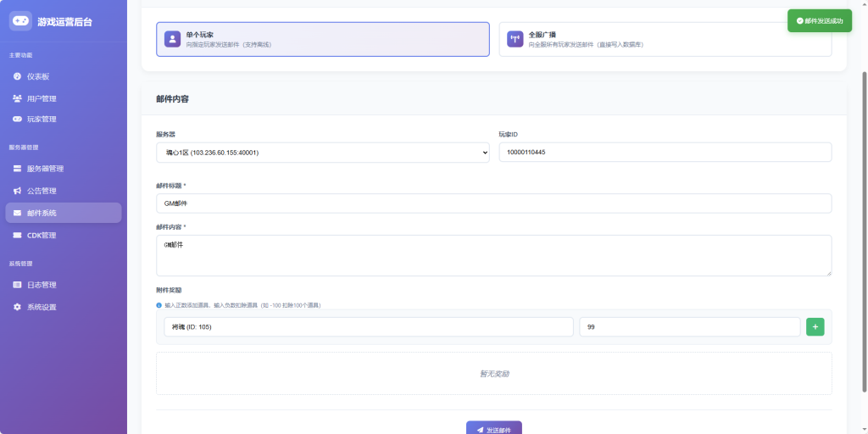Open 仪表板 in the sidebar
Screen dimensions: 868x434
tap(64, 76)
